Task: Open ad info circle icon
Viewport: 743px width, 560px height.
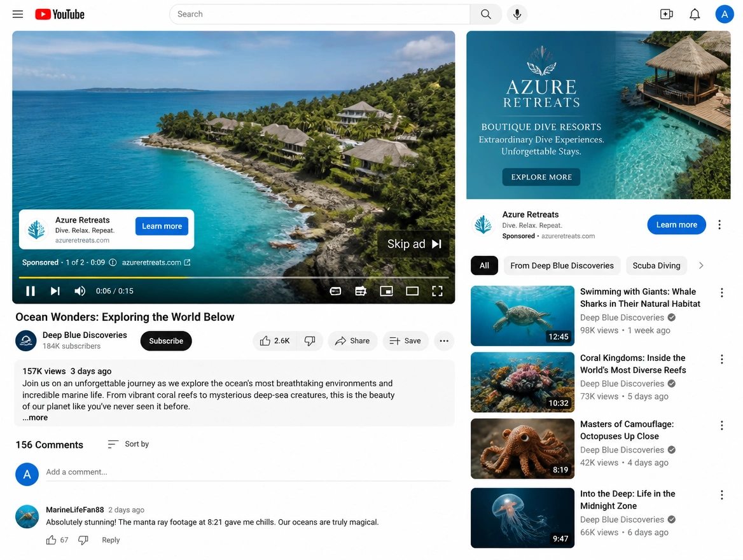Action: (x=113, y=262)
